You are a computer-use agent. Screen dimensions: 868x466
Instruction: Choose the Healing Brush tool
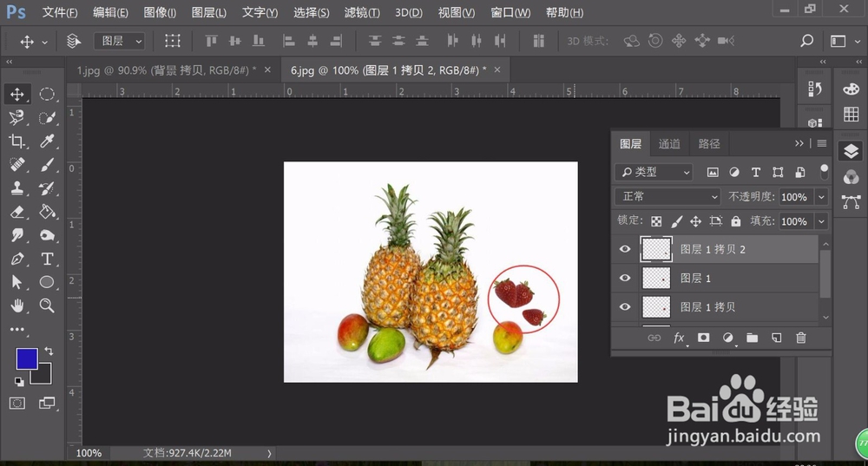17,164
